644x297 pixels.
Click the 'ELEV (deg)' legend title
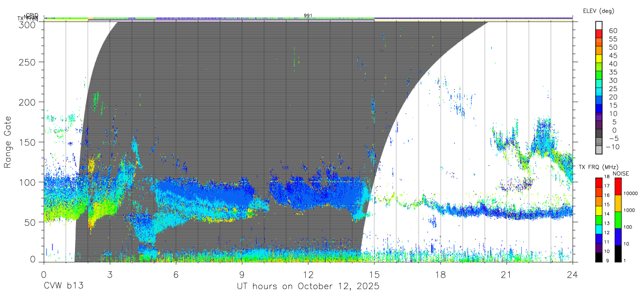point(598,10)
